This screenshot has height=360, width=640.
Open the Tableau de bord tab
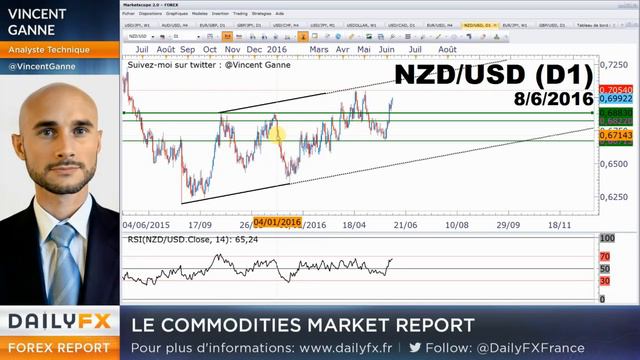592,25
